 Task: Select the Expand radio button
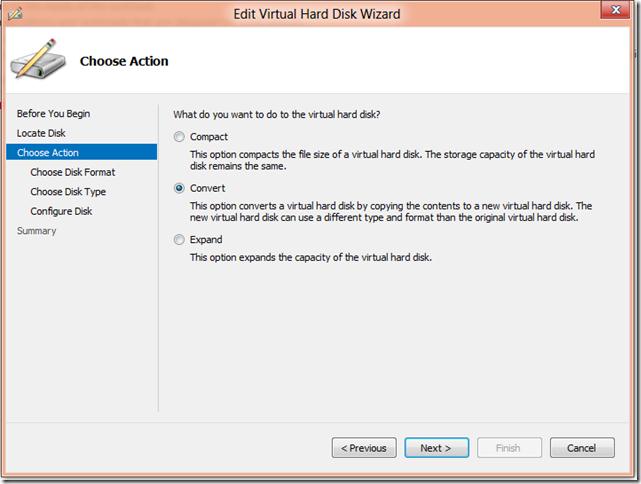click(179, 240)
